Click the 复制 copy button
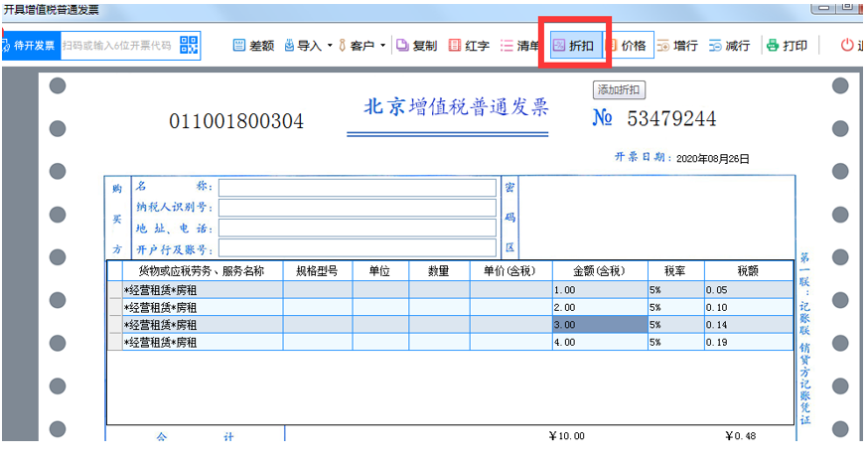Viewport: 868px width, 461px height. click(x=417, y=46)
